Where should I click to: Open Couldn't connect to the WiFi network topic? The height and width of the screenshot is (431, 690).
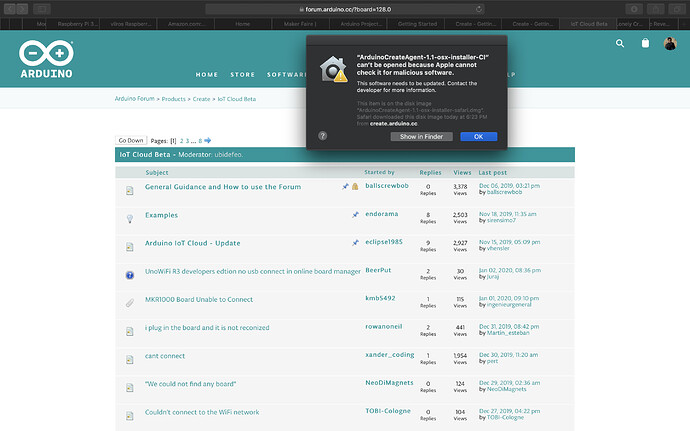click(x=202, y=412)
